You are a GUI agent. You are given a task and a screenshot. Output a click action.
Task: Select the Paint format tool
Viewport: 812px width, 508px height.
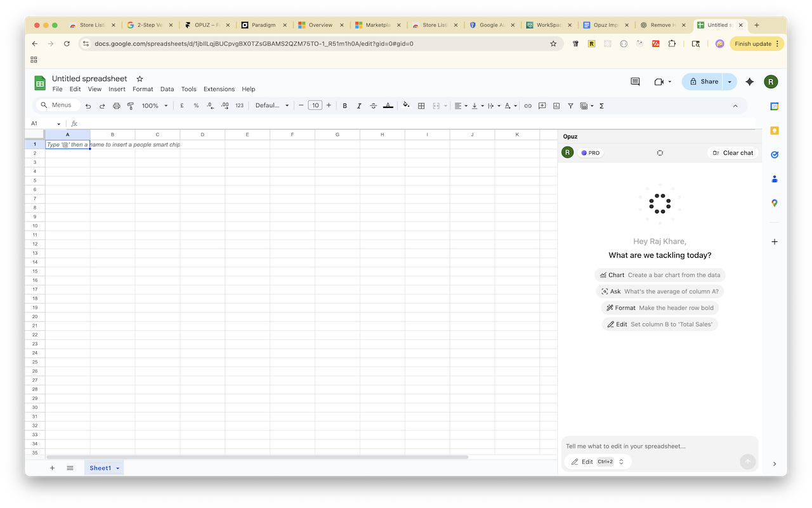point(131,106)
